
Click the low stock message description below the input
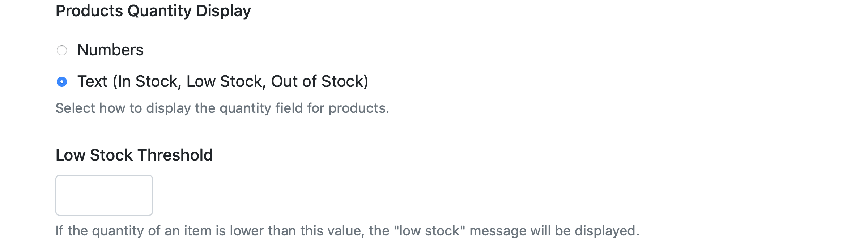click(347, 231)
